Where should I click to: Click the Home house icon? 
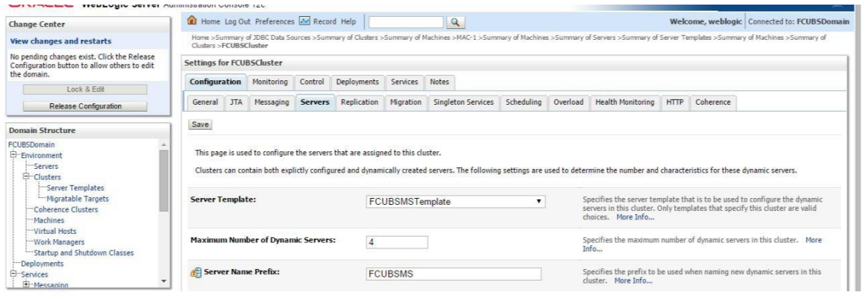tap(192, 21)
